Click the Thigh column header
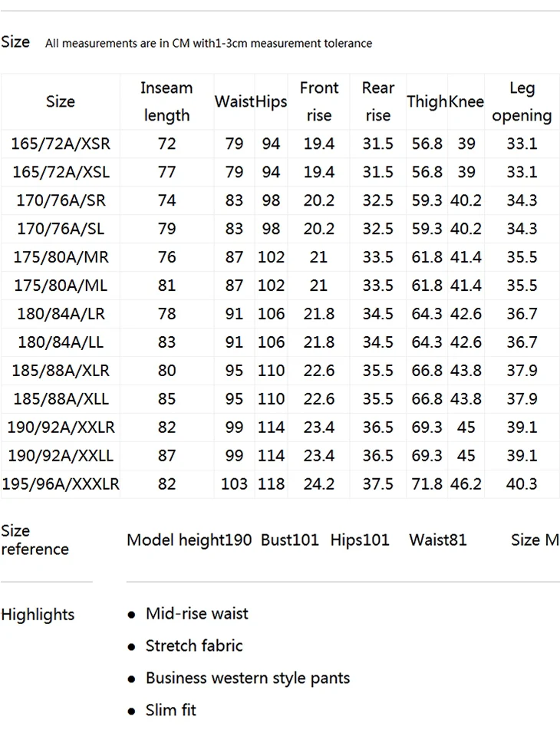The height and width of the screenshot is (743, 560). coord(427,102)
